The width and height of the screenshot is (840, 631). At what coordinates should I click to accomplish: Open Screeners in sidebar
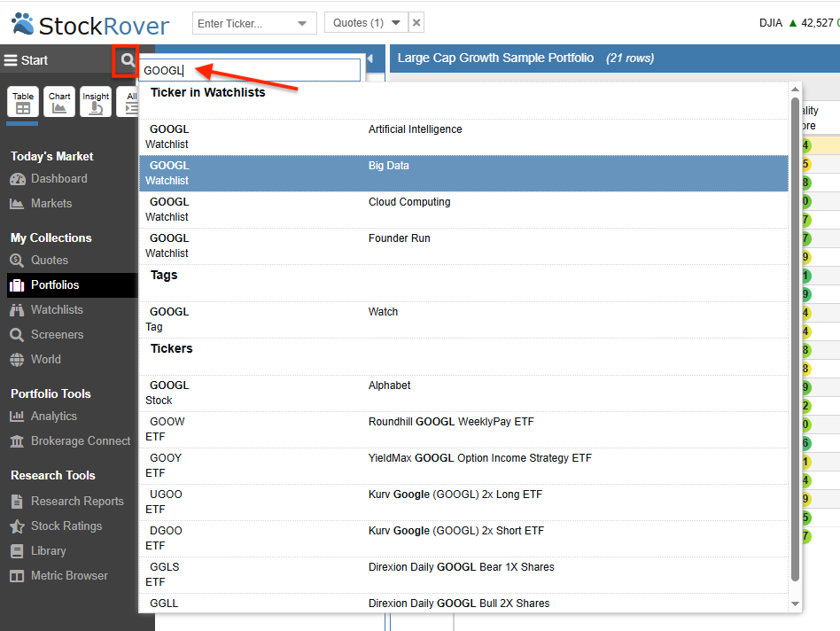click(47, 335)
